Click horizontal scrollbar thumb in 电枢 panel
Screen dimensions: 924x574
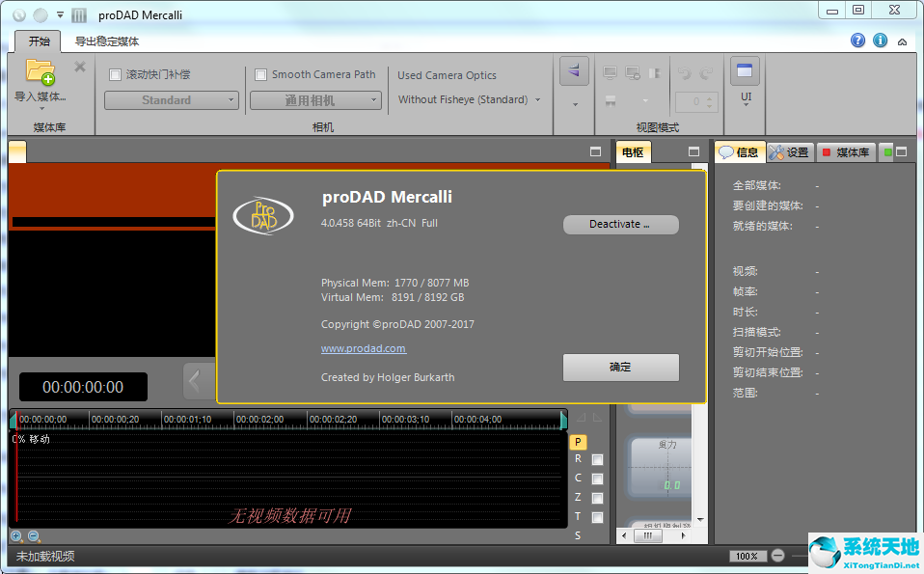(x=647, y=535)
